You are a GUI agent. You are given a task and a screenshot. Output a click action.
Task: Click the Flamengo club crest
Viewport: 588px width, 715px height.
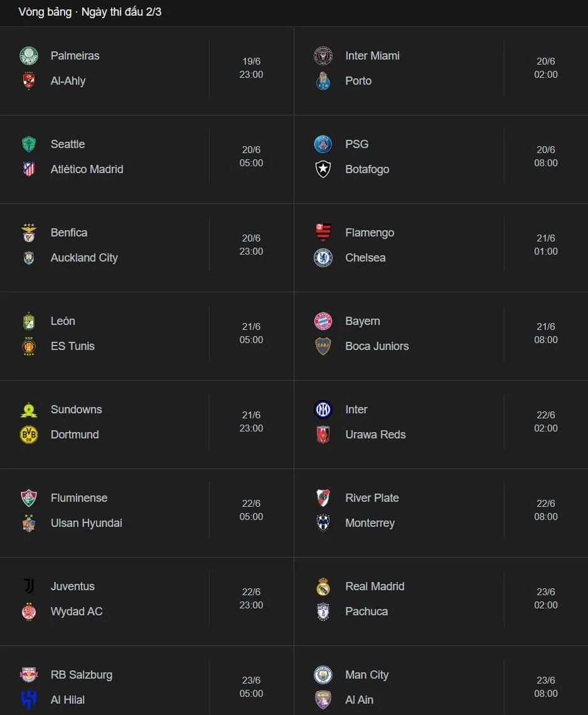[x=323, y=233]
